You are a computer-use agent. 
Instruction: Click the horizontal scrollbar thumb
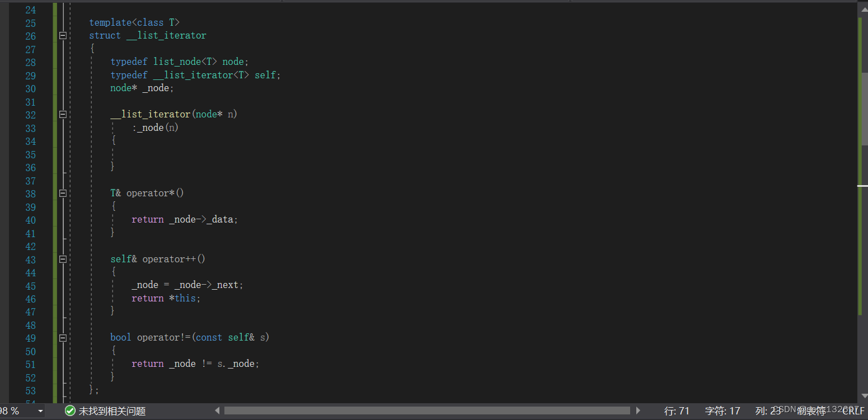point(427,411)
